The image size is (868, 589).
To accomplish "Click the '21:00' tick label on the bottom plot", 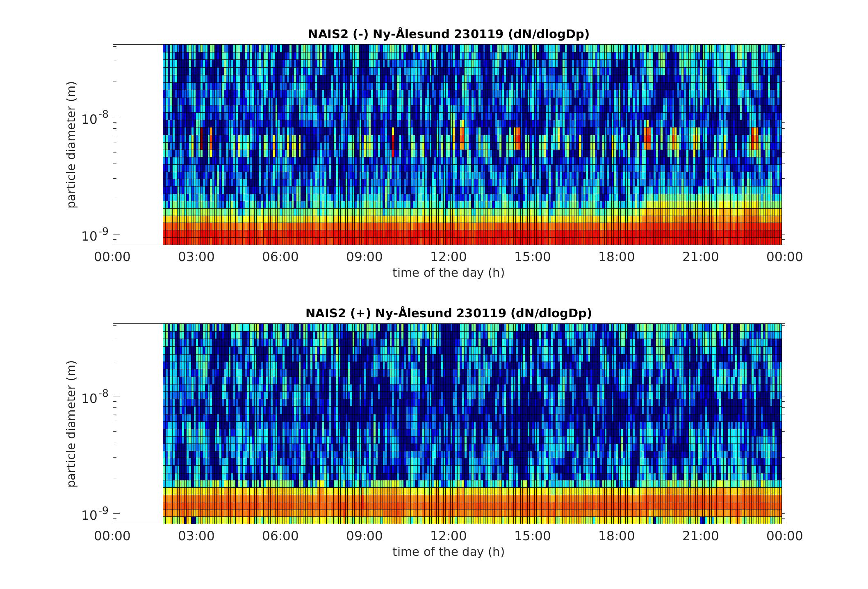I will pos(701,536).
